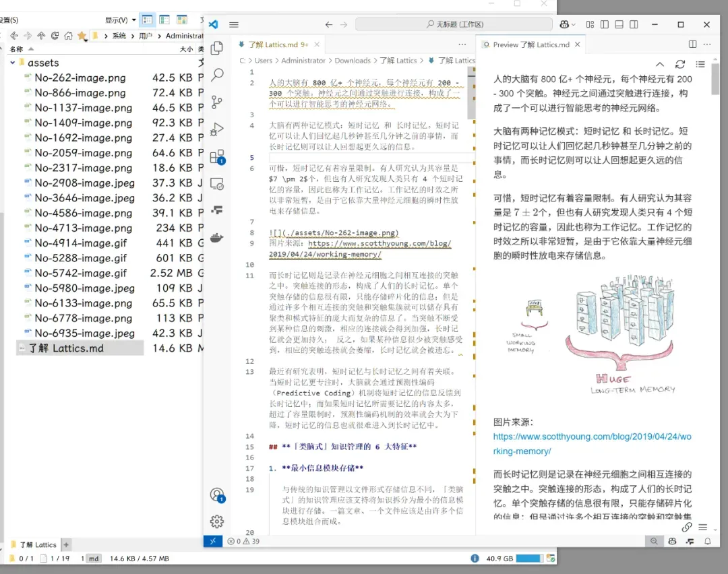
Task: Go forward in VS Code navigation history
Action: tap(344, 25)
